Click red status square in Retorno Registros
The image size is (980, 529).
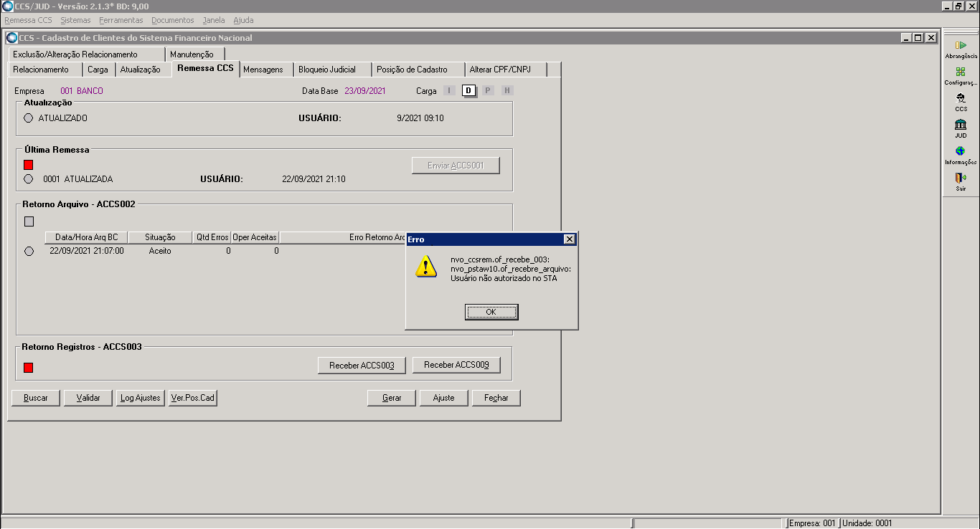pos(29,368)
